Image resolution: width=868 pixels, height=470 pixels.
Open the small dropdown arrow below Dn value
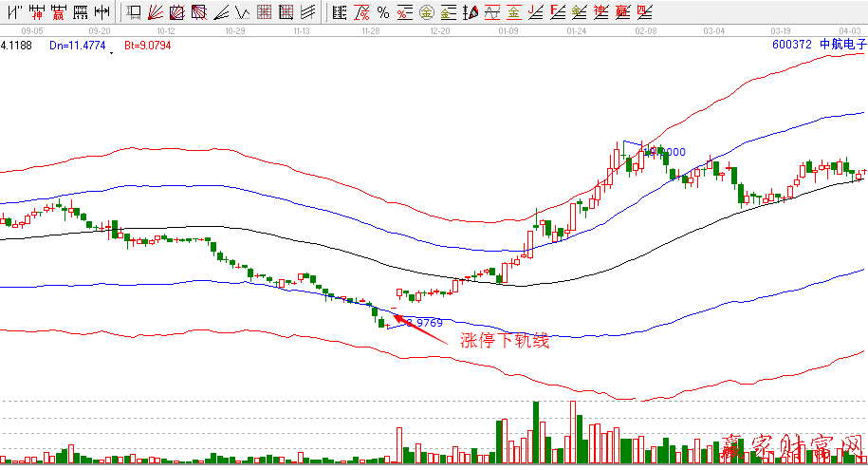[112, 54]
